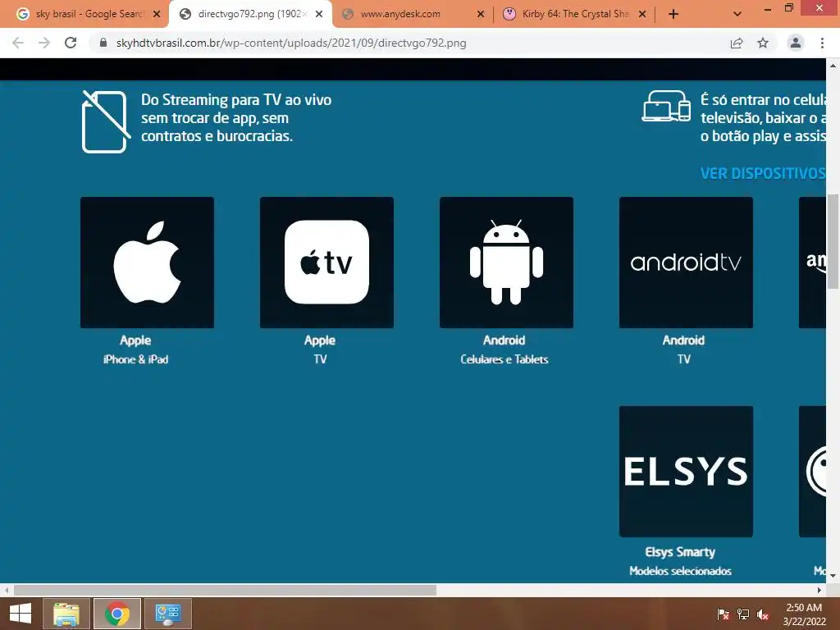This screenshot has height=630, width=840.
Task: Click the vertical scrollbar thumb
Action: (x=833, y=242)
